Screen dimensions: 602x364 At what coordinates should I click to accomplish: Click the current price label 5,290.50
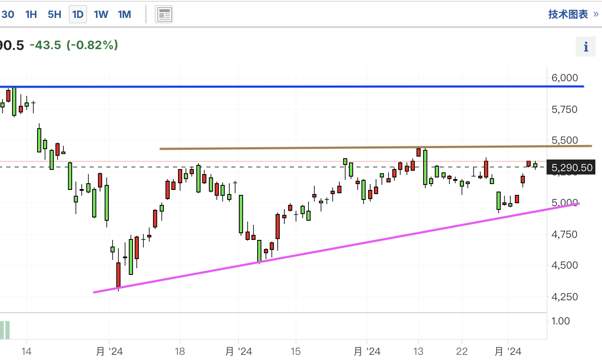click(x=572, y=167)
